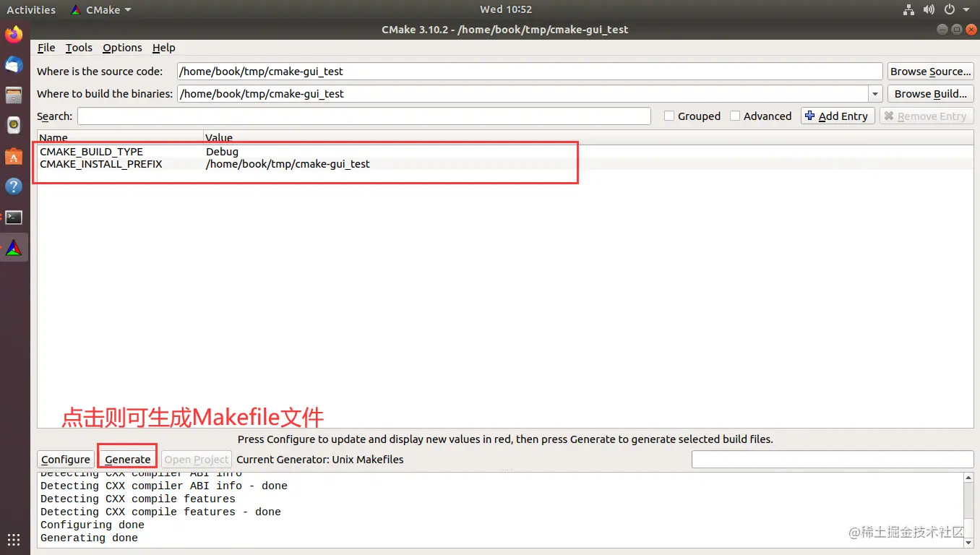
Task: Click the volume icon in the top bar
Action: [x=929, y=10]
